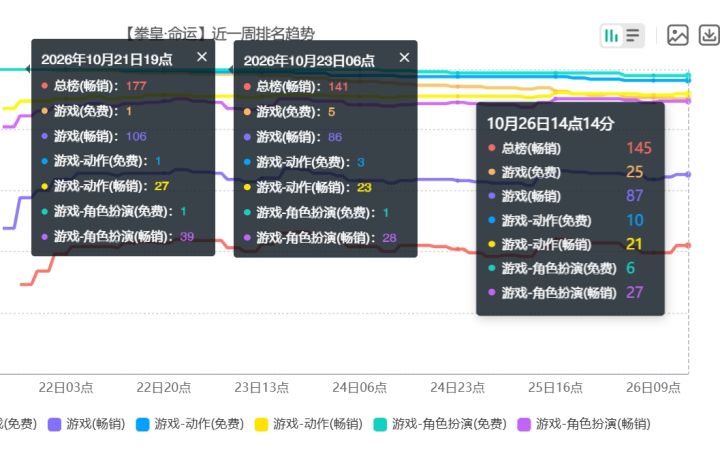The height and width of the screenshot is (458, 720).
Task: Switch to the list view icon
Action: pyautogui.click(x=633, y=35)
